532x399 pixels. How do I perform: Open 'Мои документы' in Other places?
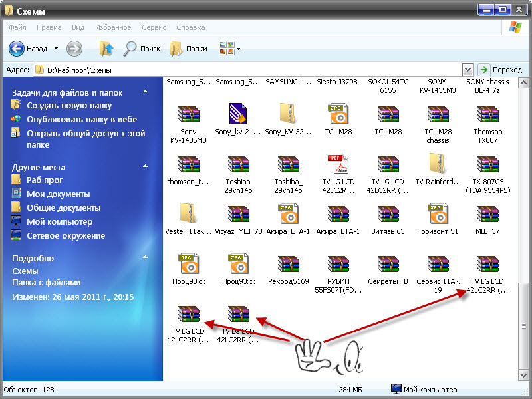pos(58,194)
